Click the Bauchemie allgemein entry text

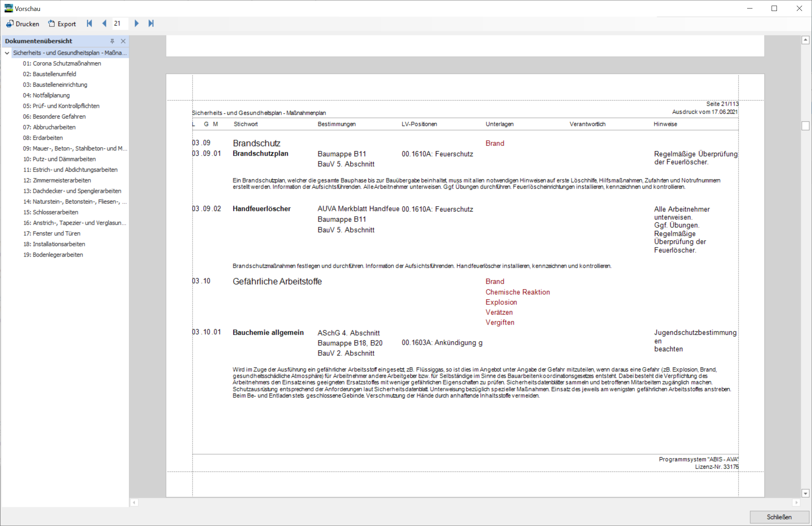(268, 332)
